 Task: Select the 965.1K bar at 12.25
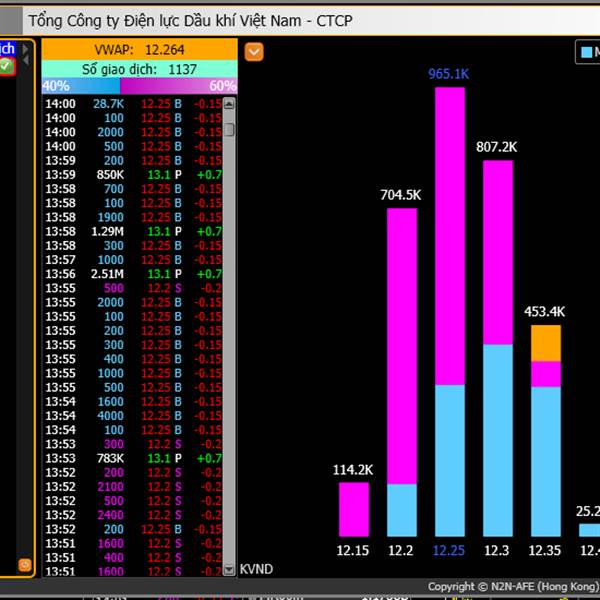(x=450, y=311)
